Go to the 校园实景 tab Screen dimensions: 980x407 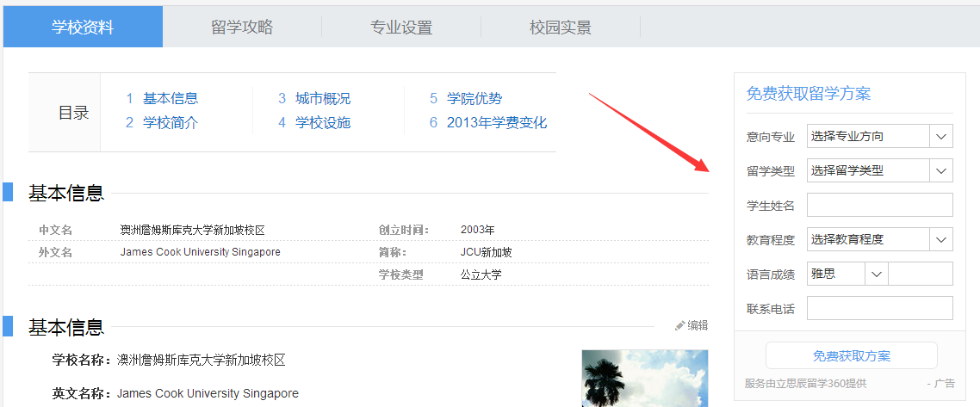pos(561,27)
